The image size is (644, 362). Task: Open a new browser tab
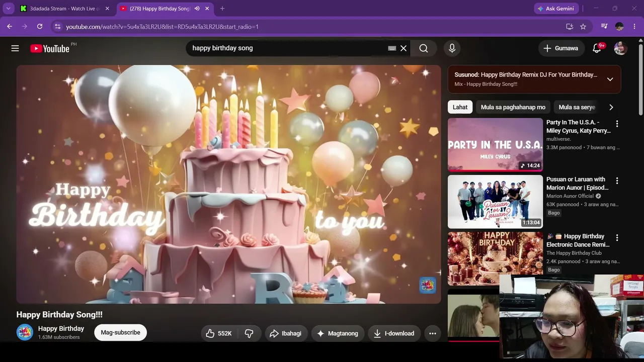[222, 9]
